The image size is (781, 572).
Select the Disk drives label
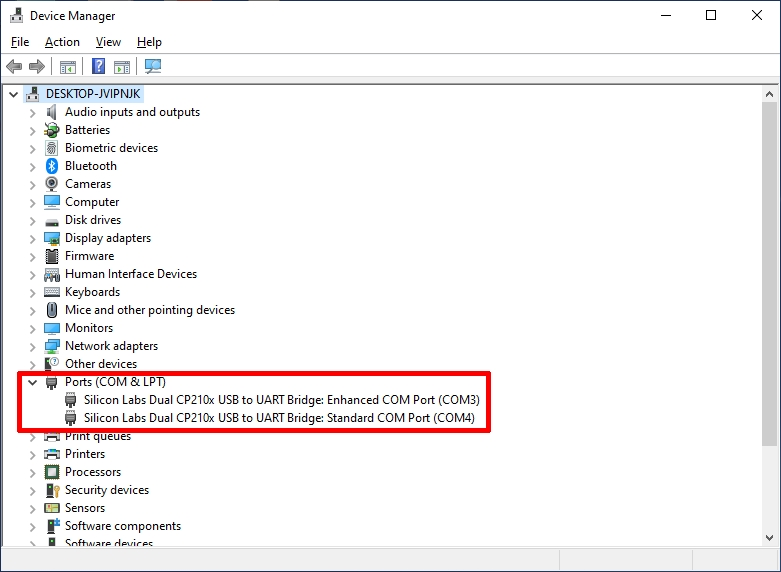pos(93,220)
